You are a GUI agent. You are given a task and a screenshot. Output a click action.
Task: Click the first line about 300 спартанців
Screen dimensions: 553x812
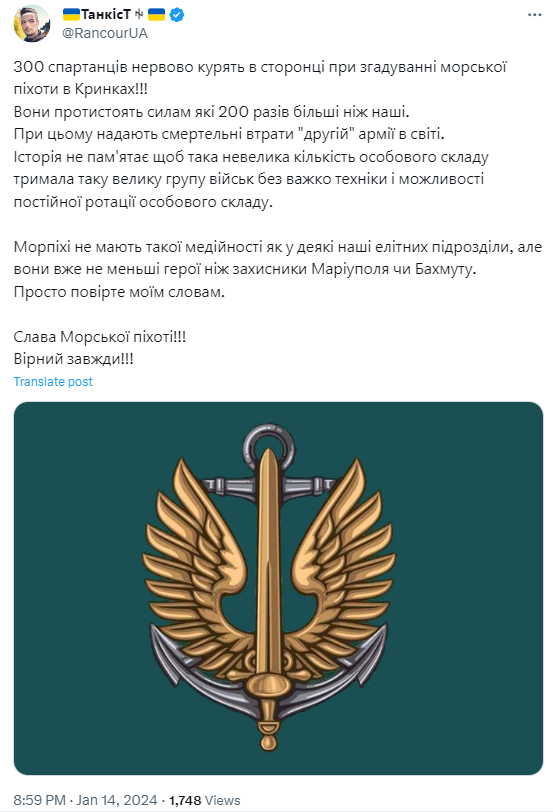point(260,67)
